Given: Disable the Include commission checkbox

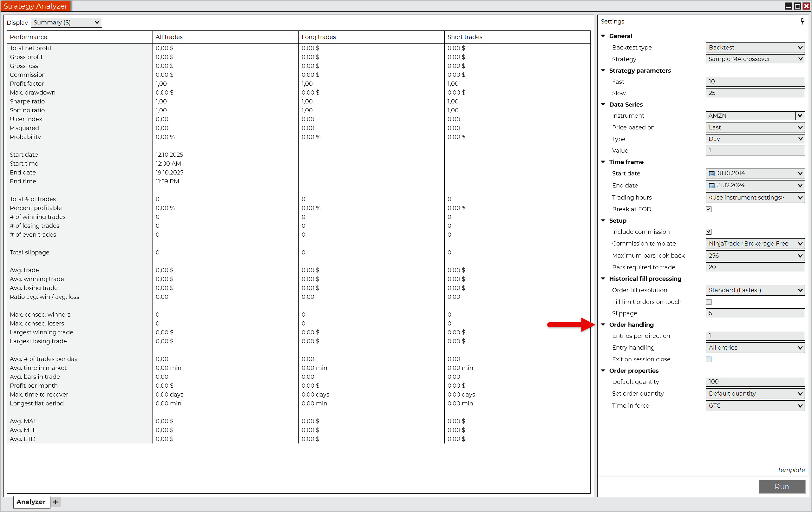Looking at the screenshot, I should point(709,232).
